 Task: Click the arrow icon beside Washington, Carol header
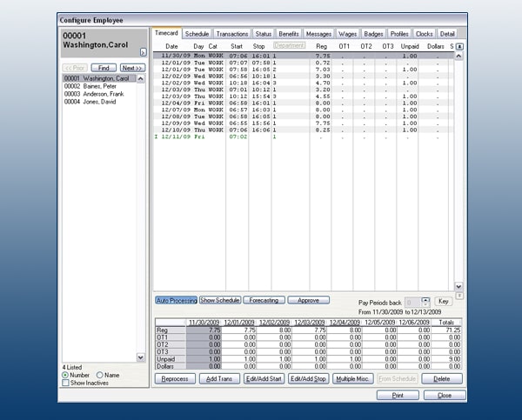(x=144, y=52)
